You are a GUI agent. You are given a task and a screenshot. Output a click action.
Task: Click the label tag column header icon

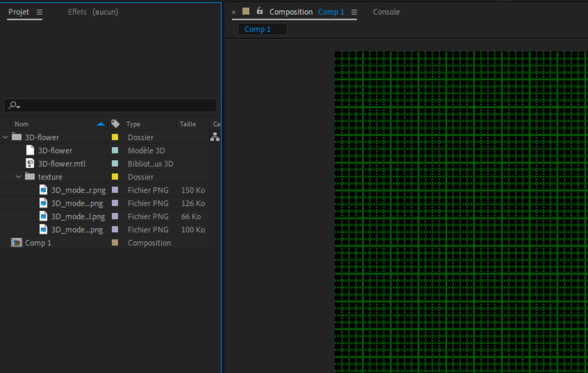tap(115, 124)
